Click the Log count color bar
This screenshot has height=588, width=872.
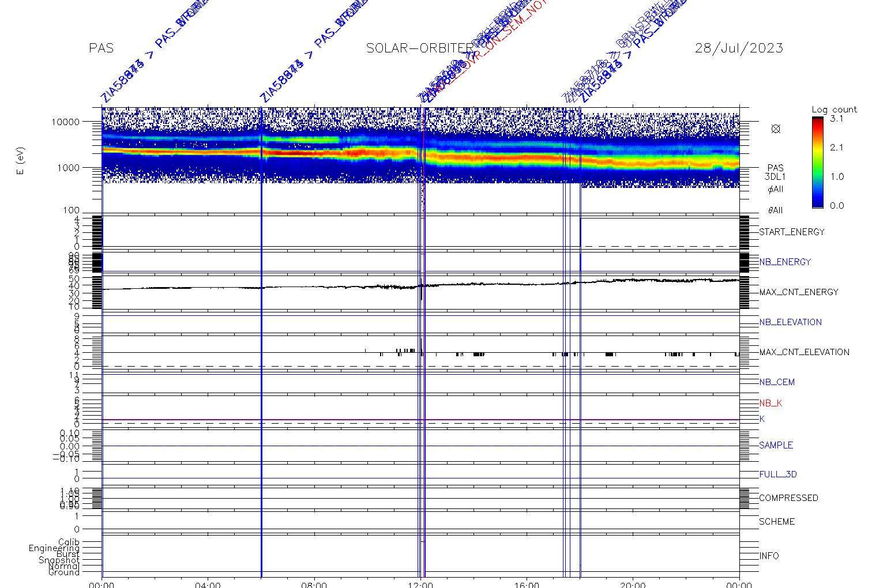[x=818, y=162]
